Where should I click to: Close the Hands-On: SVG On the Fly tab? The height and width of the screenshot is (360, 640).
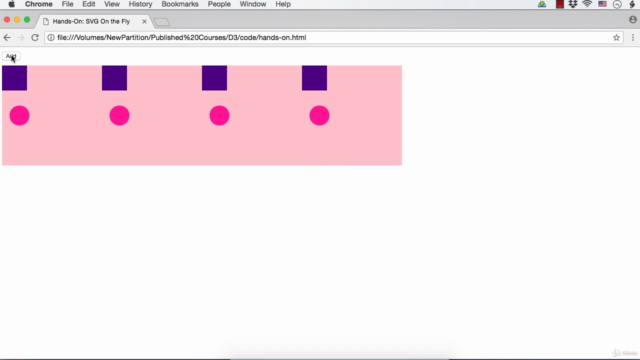point(144,21)
